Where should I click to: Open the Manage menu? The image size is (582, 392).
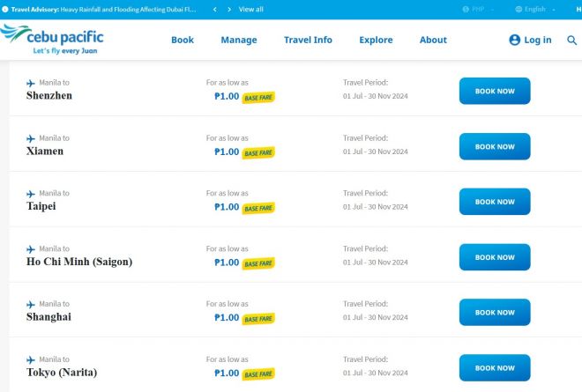pos(239,40)
